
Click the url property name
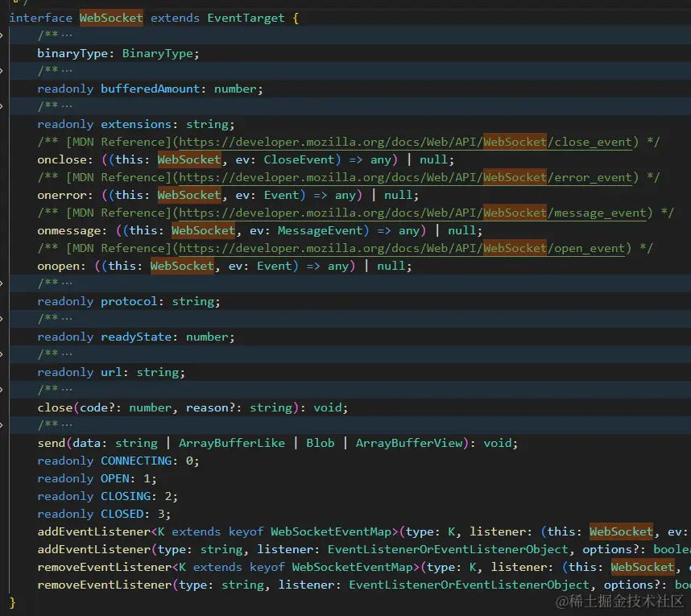pos(111,372)
